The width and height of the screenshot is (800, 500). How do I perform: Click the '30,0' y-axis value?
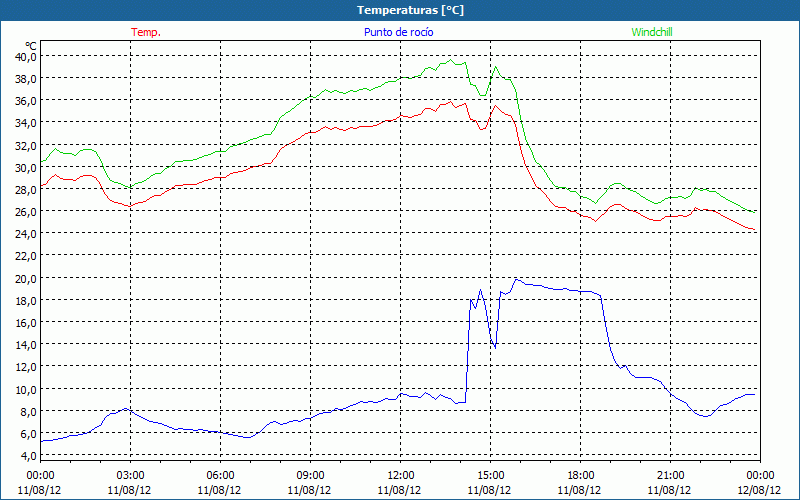point(26,167)
